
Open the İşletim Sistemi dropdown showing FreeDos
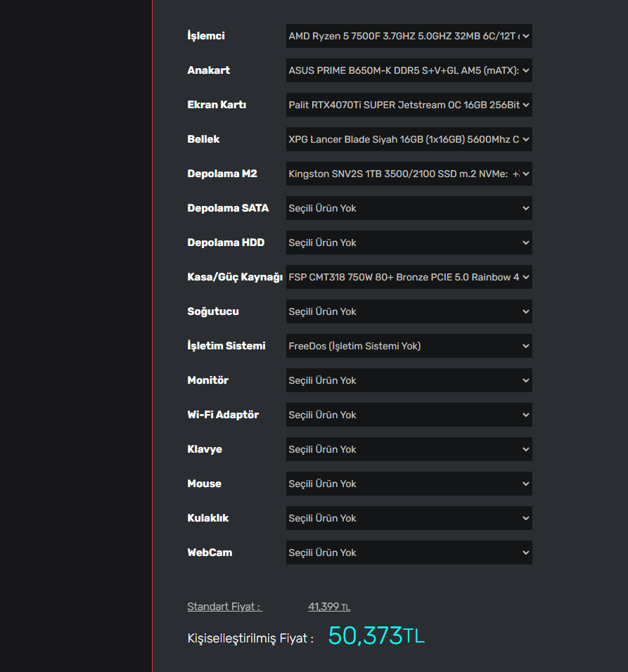pos(409,346)
